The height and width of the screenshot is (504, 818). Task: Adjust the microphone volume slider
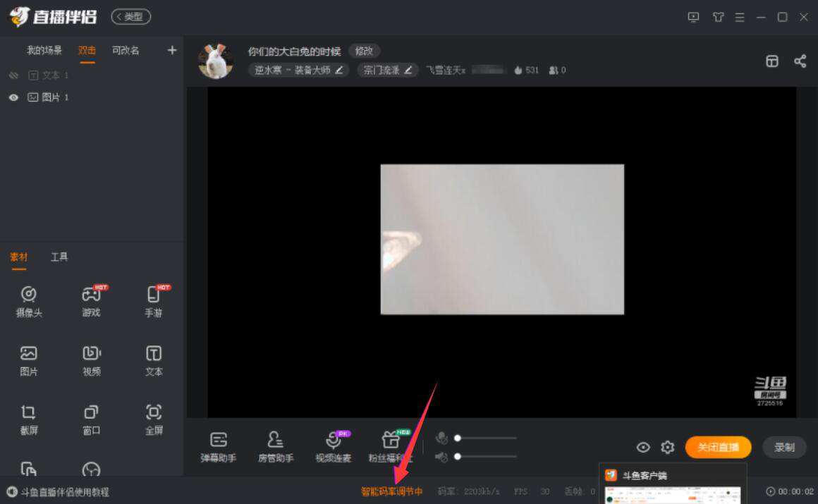[486, 438]
